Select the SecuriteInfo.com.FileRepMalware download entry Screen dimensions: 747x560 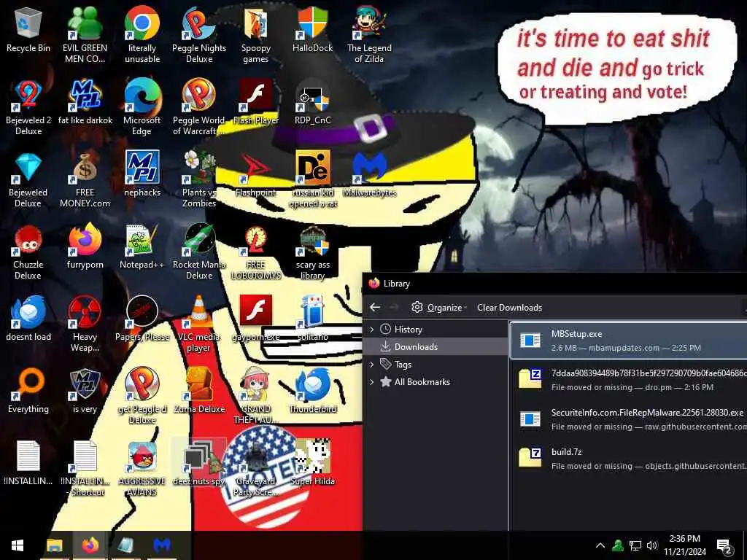(628, 419)
